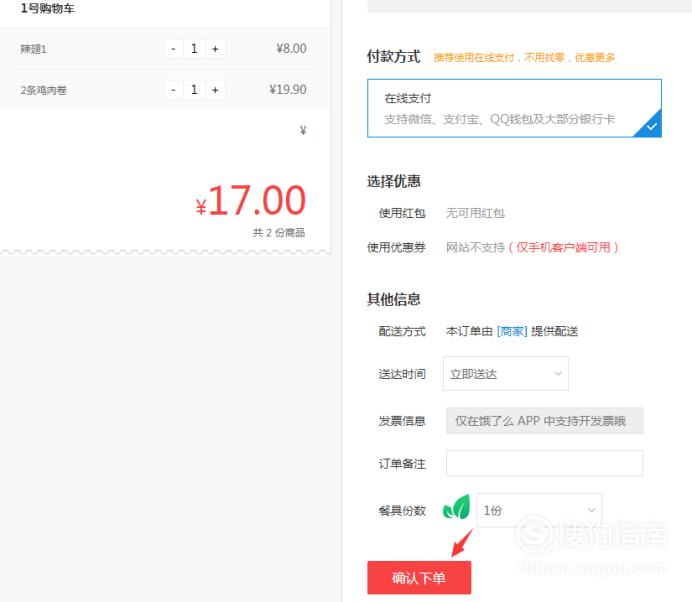Click item name 2条鸡肉卷
The height and width of the screenshot is (602, 692).
pyautogui.click(x=43, y=90)
